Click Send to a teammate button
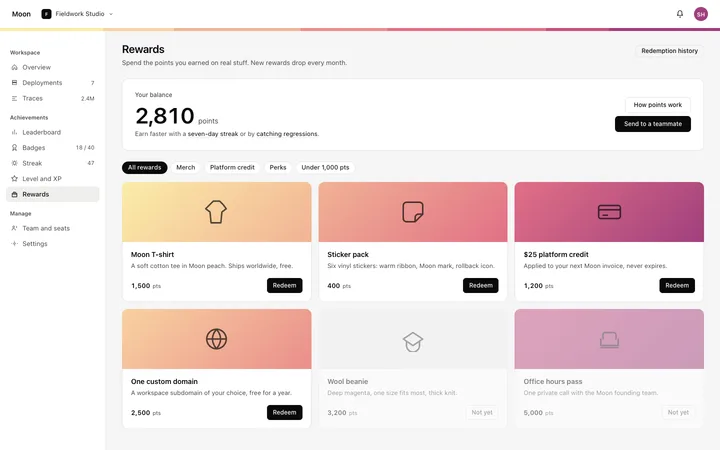The image size is (720, 450). click(652, 124)
